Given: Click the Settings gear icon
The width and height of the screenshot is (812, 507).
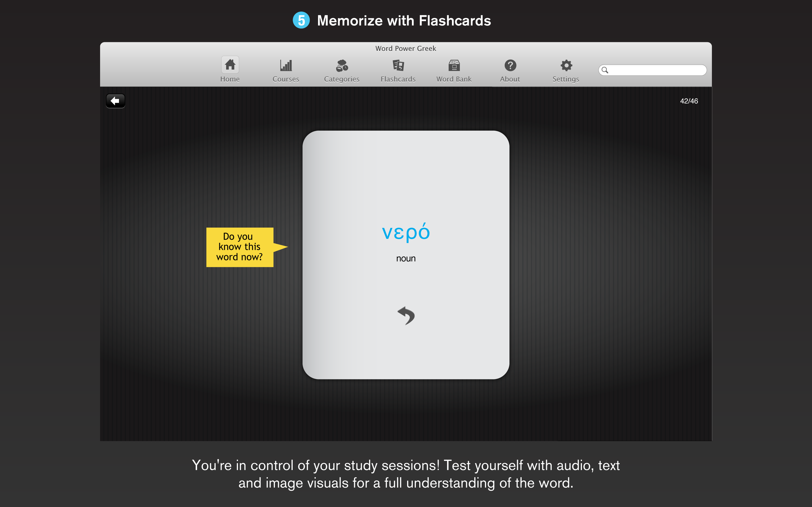Looking at the screenshot, I should tap(565, 65).
